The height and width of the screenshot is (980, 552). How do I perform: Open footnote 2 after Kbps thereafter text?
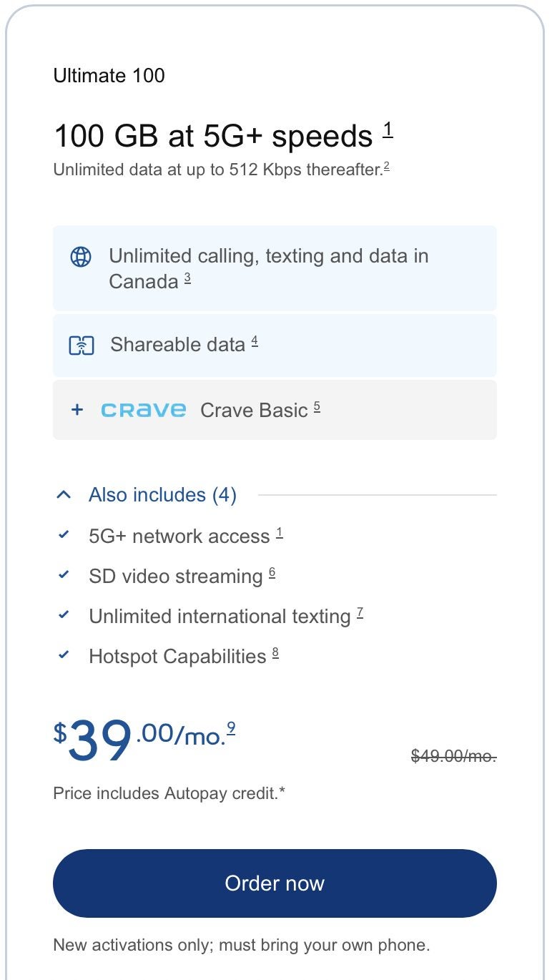pos(386,165)
